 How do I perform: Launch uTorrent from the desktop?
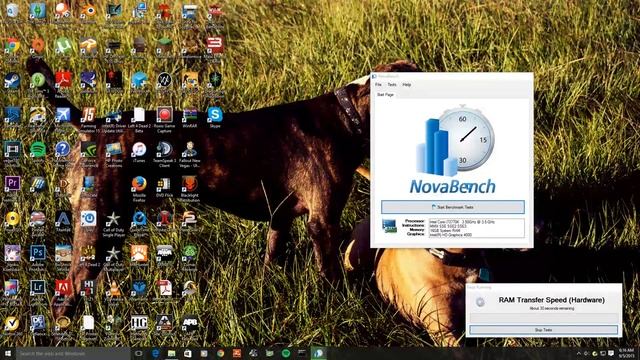[x=63, y=46]
